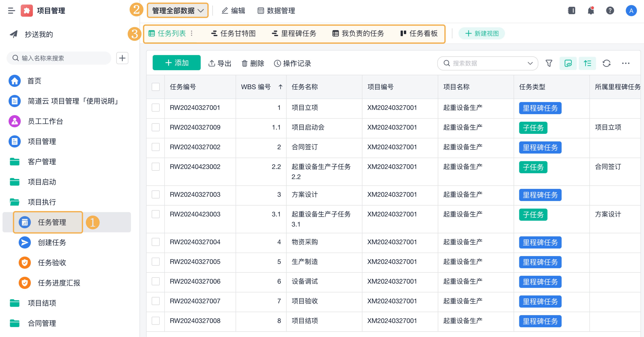Click the green 添加 button
The image size is (644, 337).
(x=176, y=63)
